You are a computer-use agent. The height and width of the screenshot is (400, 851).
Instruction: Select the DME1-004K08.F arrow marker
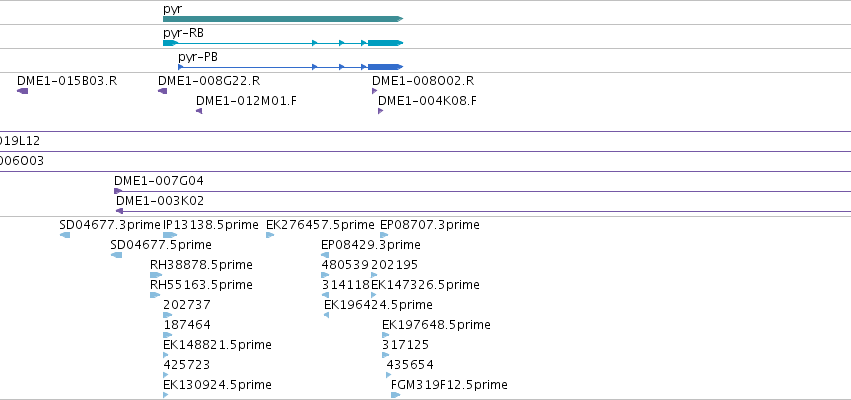(x=380, y=111)
